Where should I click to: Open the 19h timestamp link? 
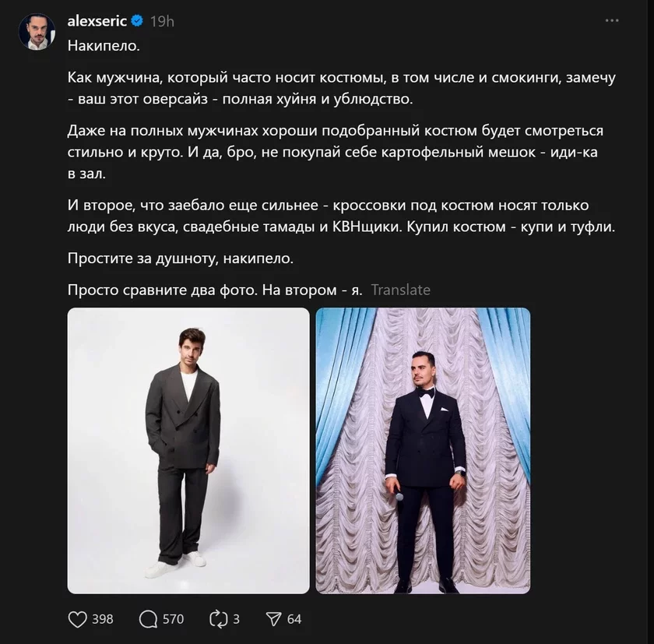162,22
